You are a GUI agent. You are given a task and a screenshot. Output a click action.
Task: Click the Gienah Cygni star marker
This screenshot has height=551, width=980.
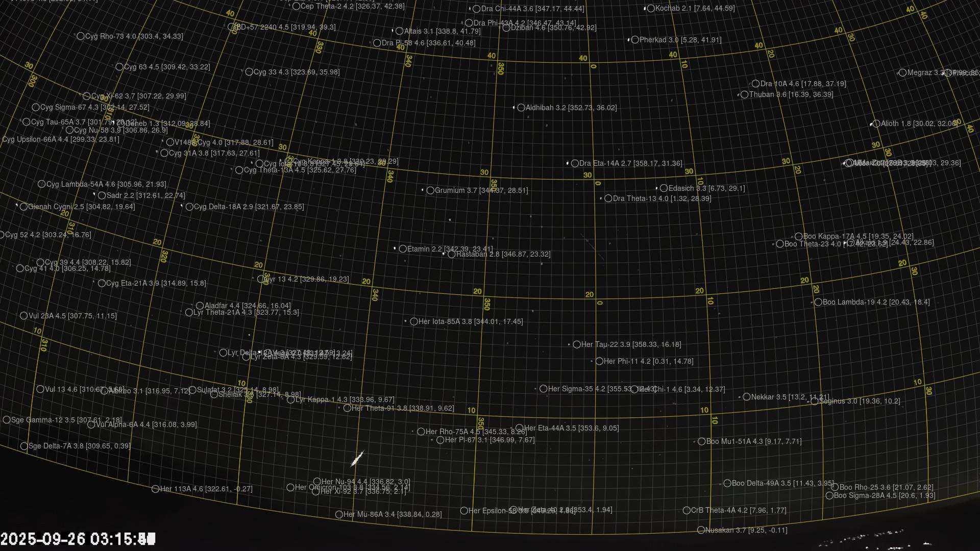click(x=23, y=207)
